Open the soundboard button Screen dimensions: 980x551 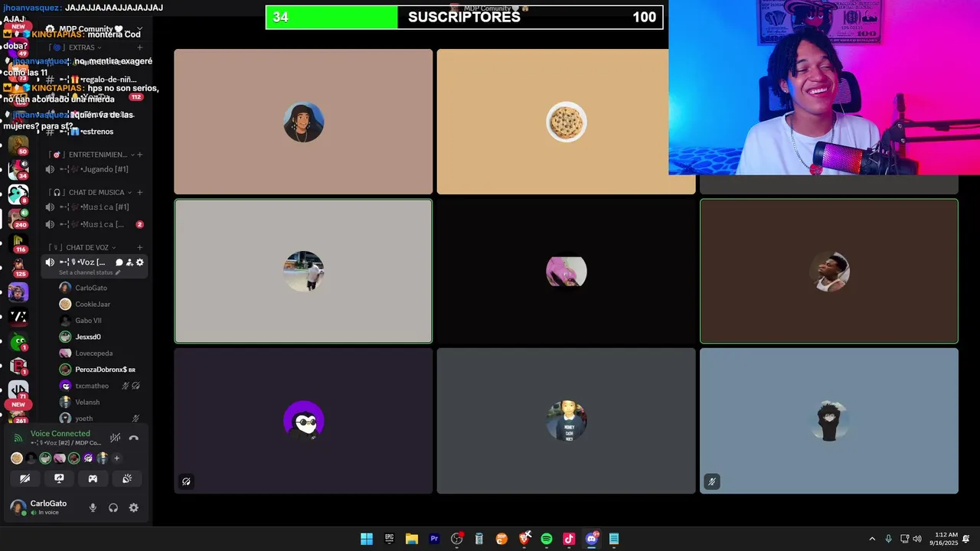[127, 478]
